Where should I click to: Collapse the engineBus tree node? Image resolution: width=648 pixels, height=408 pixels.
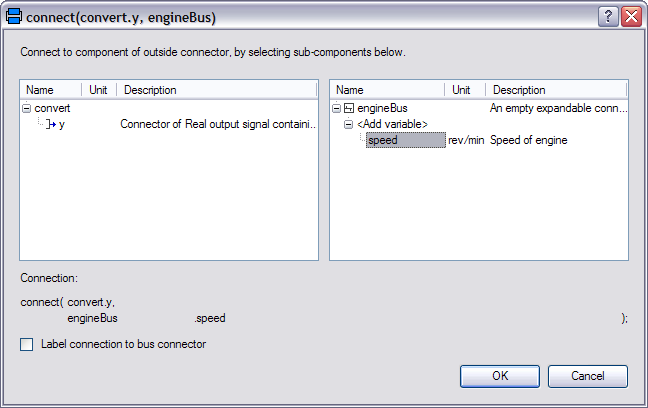pos(337,108)
